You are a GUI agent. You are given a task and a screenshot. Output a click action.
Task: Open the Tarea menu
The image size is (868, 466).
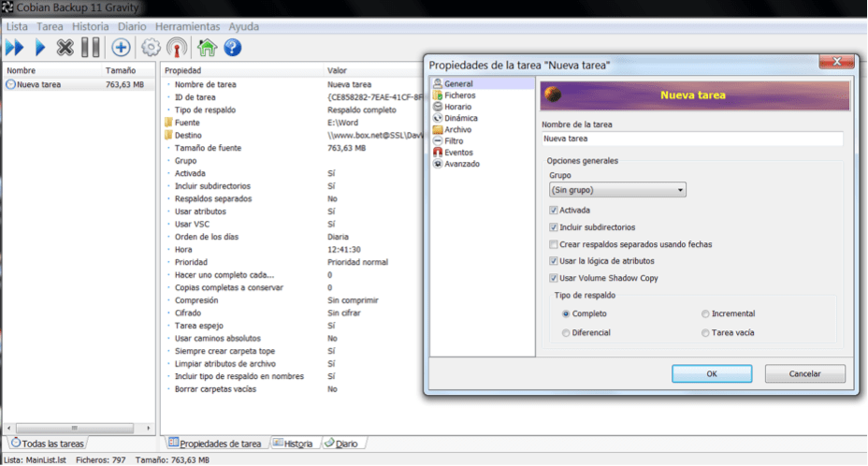pyautogui.click(x=50, y=26)
